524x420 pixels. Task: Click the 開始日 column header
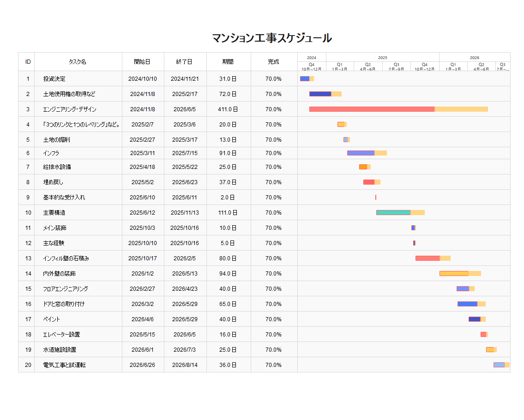[x=142, y=62]
